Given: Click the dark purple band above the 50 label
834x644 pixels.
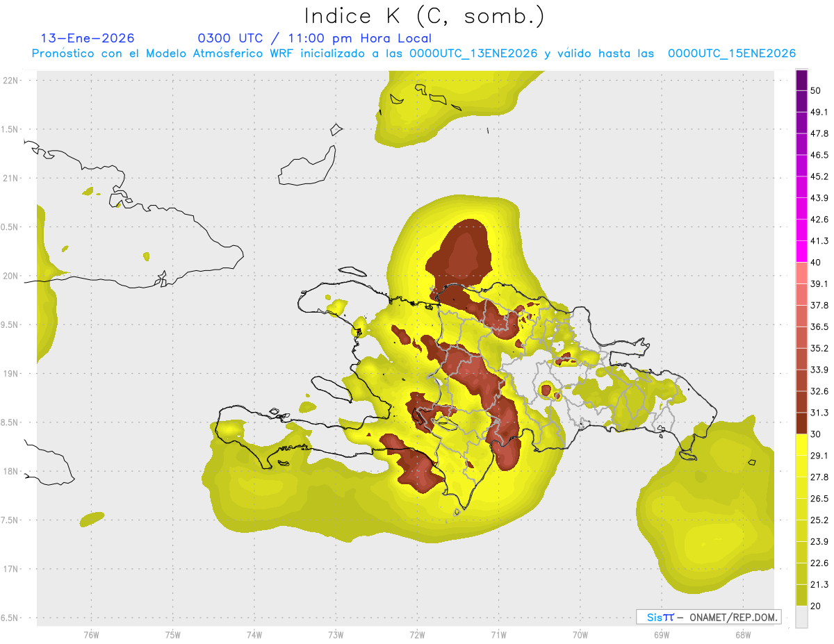Looking at the screenshot, I should pos(801,80).
